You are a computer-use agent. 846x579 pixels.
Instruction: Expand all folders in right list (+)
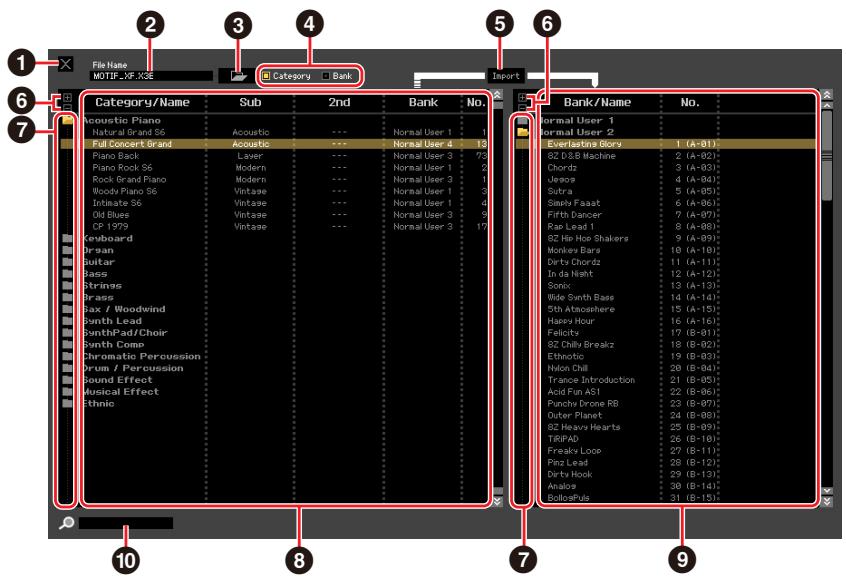pyautogui.click(x=522, y=98)
